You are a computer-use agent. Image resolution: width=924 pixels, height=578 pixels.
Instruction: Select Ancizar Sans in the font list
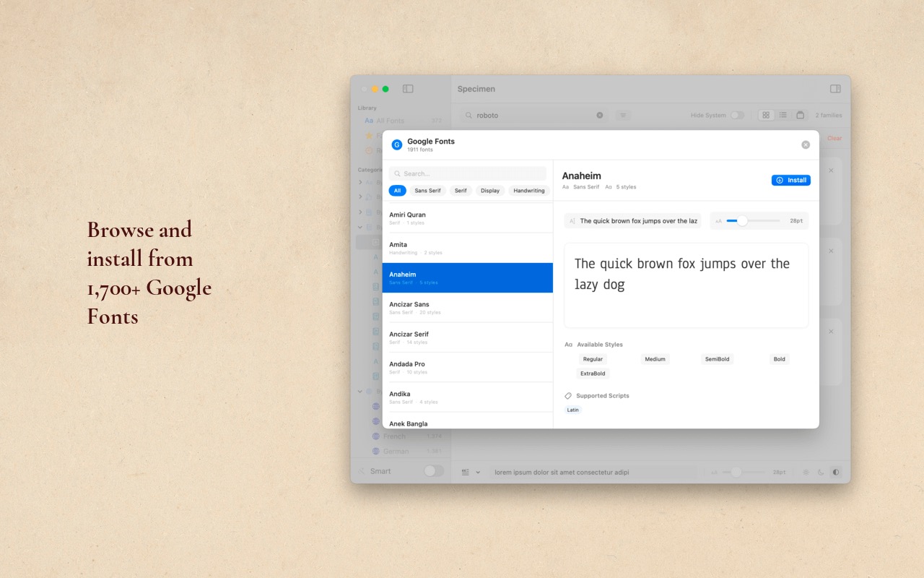pos(468,308)
